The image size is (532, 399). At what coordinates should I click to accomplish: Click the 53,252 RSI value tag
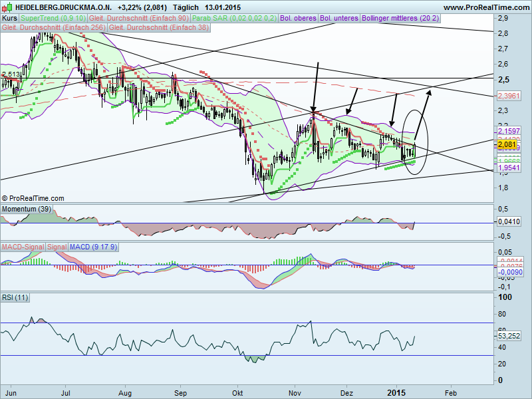point(509,336)
